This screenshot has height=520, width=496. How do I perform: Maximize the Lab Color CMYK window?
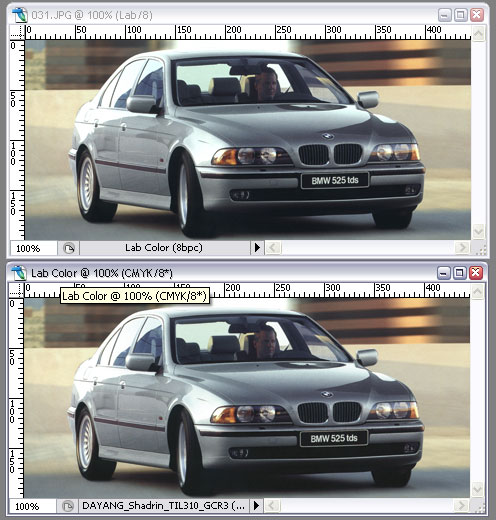click(460, 273)
